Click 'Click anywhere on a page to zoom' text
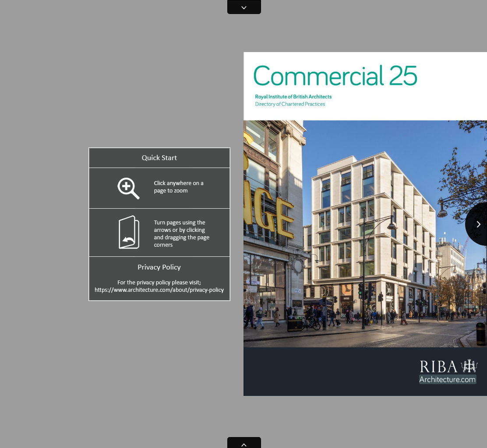This screenshot has width=487, height=448. click(x=179, y=187)
